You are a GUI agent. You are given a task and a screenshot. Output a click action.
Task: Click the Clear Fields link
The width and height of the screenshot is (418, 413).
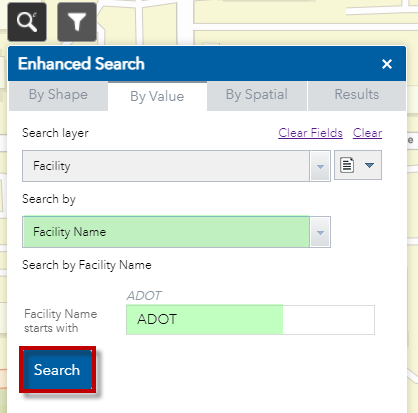310,133
